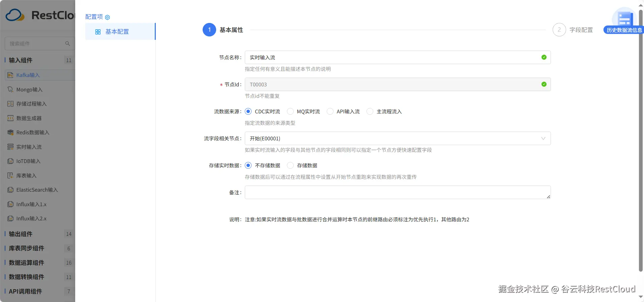Expand the 库表同步组件 group
The width and height of the screenshot is (644, 302).
[26, 248]
